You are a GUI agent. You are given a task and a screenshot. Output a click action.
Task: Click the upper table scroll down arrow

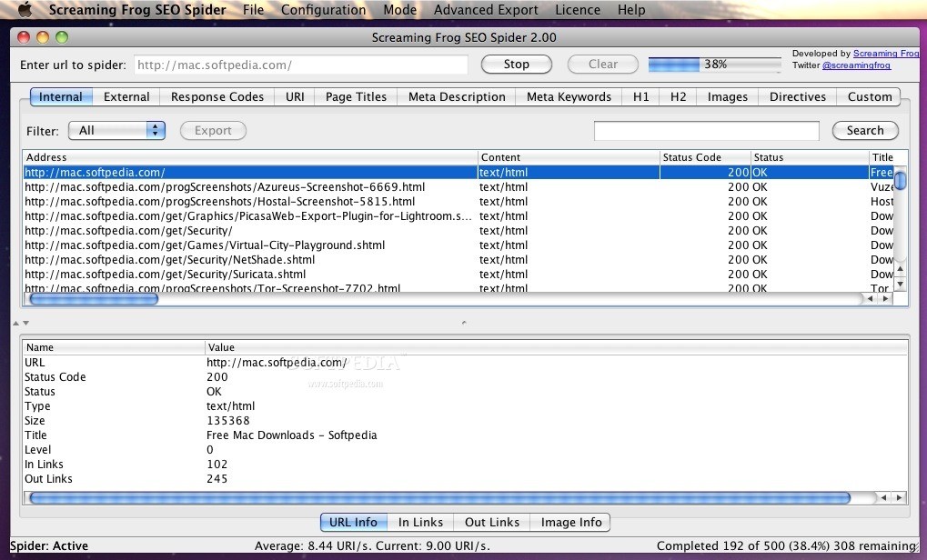(x=900, y=285)
